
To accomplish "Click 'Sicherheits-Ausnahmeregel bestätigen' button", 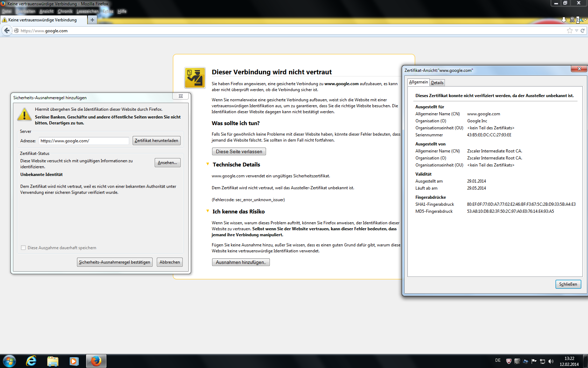I will click(x=114, y=262).
